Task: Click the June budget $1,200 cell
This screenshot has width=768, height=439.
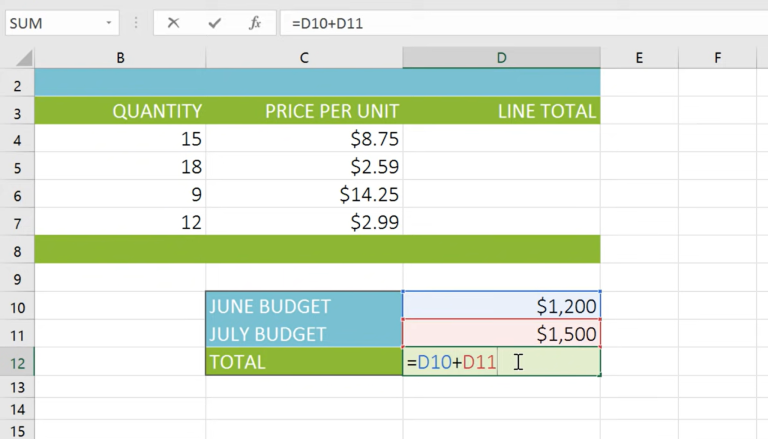Action: pos(501,306)
